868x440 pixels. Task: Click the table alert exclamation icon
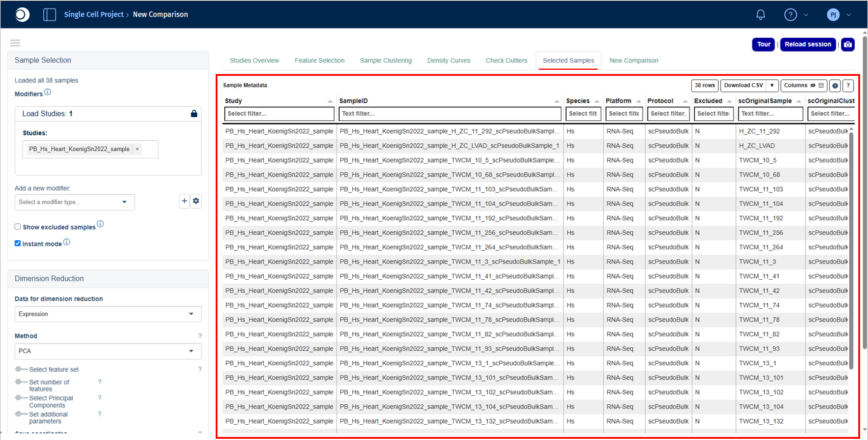point(835,86)
